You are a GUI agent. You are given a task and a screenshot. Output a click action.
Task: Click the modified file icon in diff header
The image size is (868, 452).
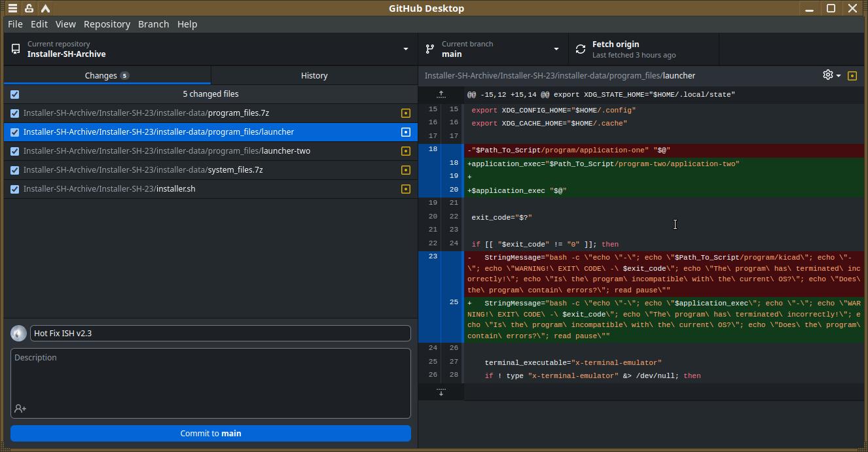click(852, 76)
